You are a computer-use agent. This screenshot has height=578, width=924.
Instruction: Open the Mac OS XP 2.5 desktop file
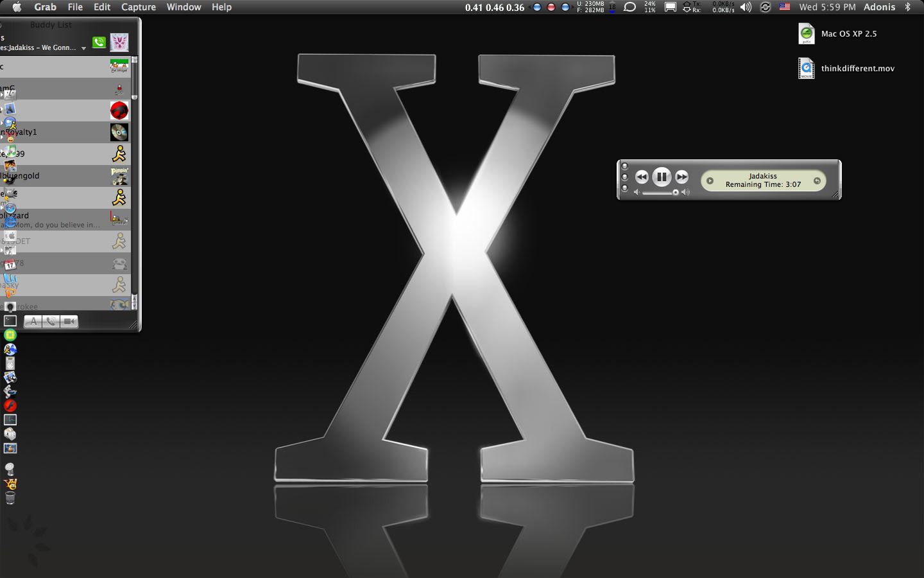[807, 33]
